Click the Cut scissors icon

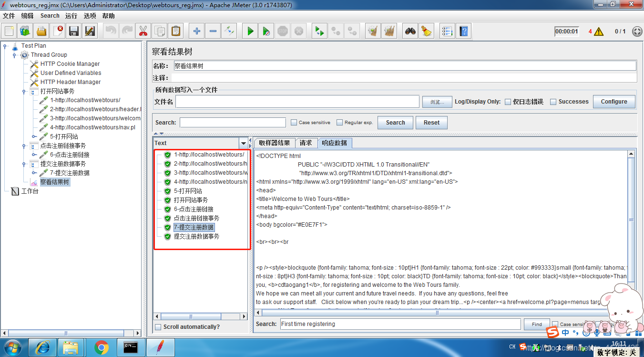[x=143, y=31]
